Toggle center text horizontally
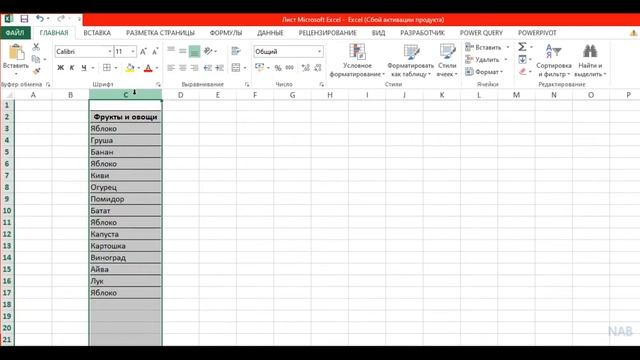Screen dimensions: 640x360 pos(182,68)
